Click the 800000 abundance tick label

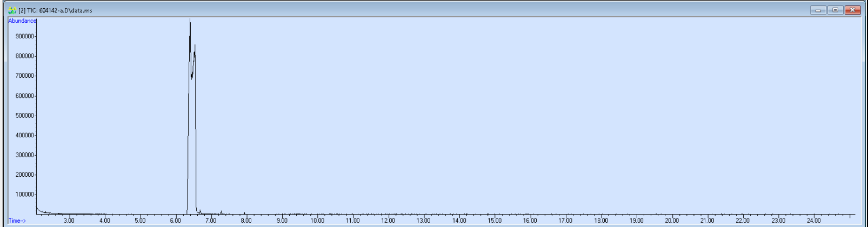coord(25,56)
